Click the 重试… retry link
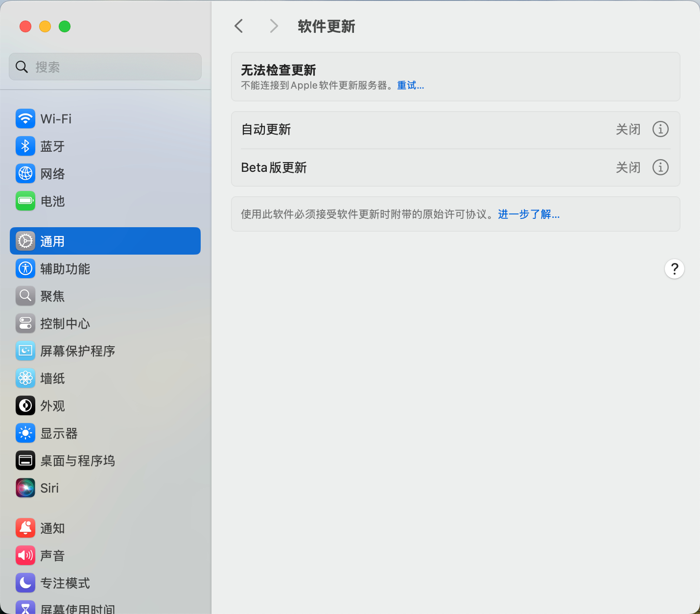 pyautogui.click(x=410, y=85)
